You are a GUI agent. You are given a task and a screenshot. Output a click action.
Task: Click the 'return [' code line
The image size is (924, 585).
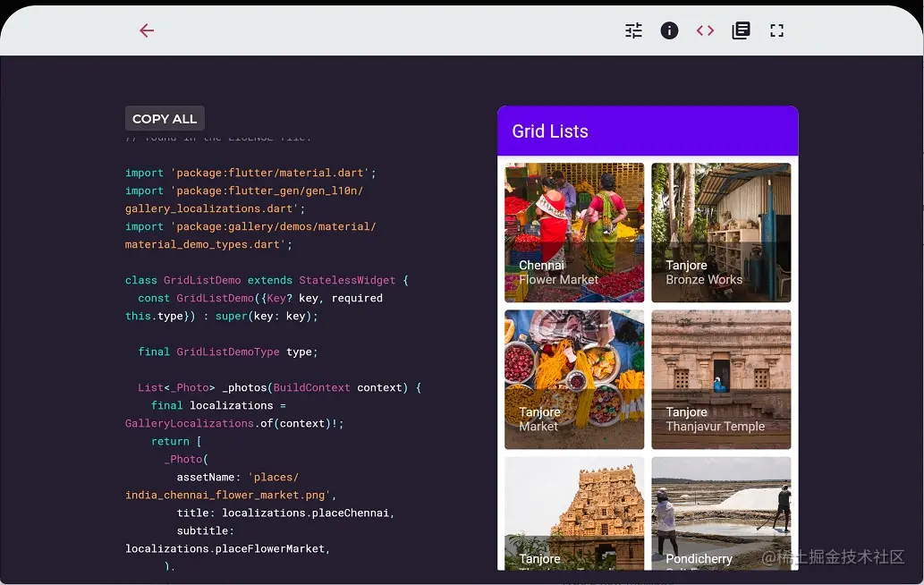tap(175, 441)
